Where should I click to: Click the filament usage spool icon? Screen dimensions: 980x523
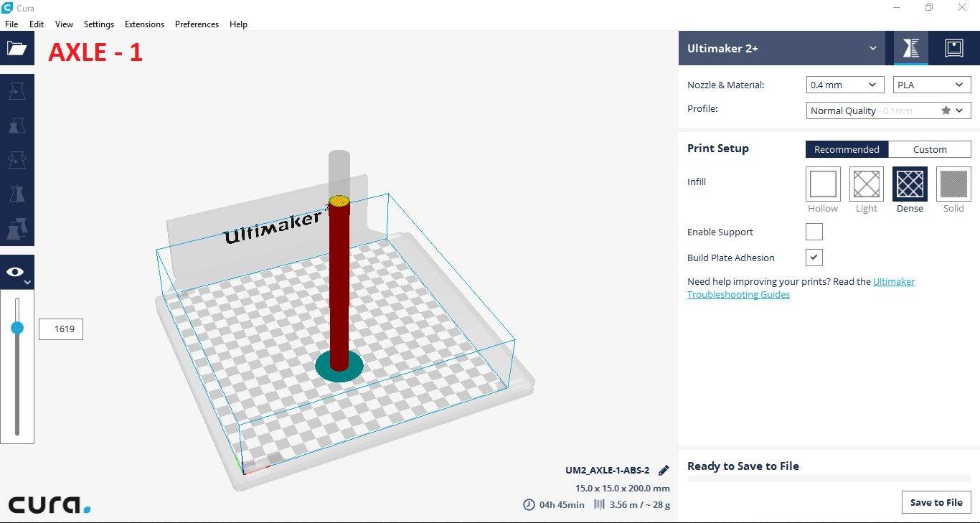click(x=599, y=504)
